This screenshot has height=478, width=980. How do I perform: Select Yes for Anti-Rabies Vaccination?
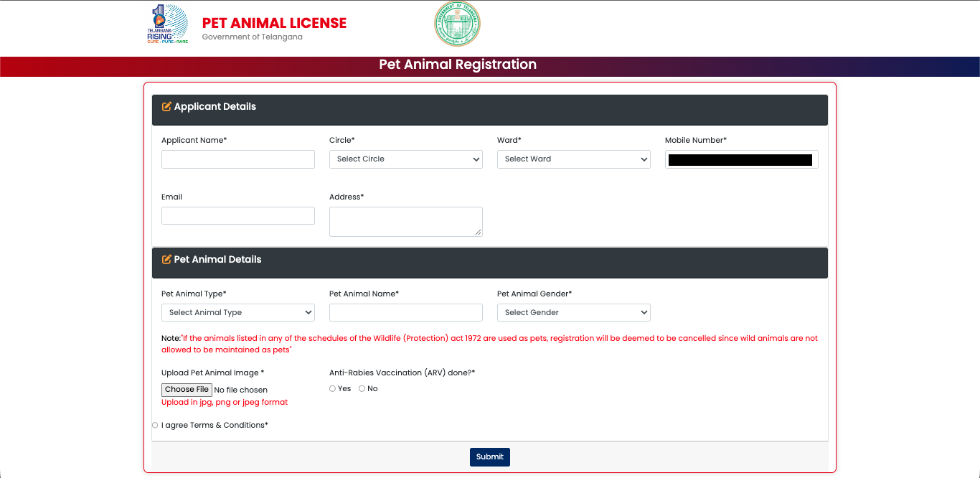point(332,388)
